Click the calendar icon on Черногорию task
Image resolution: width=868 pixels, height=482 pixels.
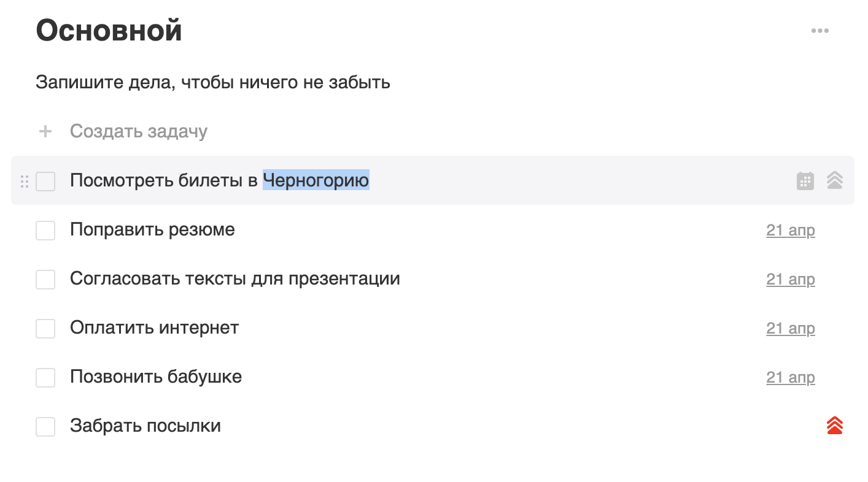[x=805, y=181]
